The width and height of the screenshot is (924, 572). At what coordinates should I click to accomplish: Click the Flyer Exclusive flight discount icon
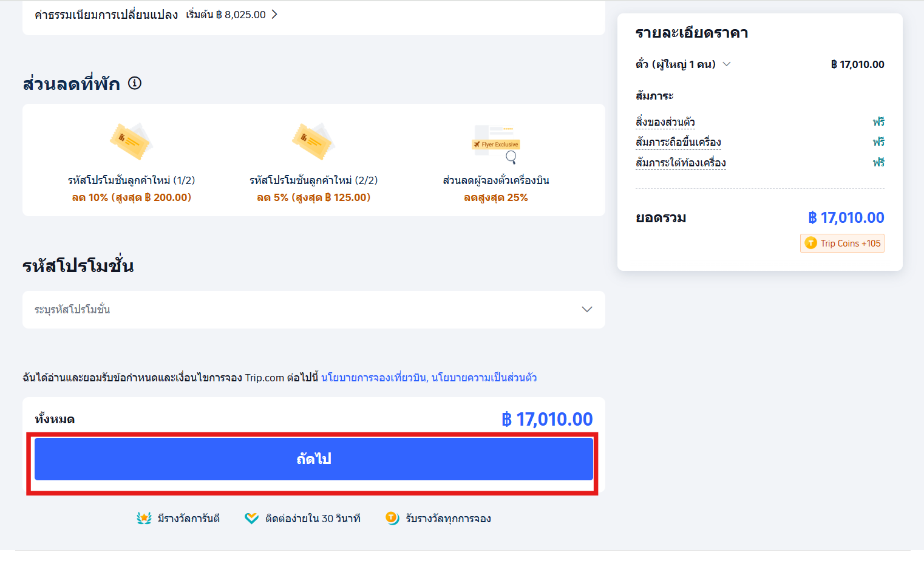coord(495,143)
